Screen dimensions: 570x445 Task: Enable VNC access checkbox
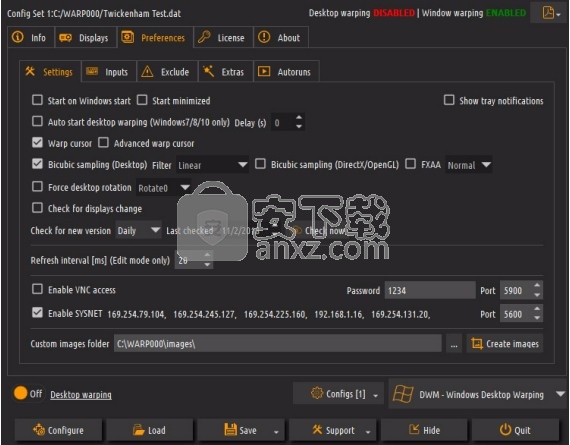click(37, 289)
